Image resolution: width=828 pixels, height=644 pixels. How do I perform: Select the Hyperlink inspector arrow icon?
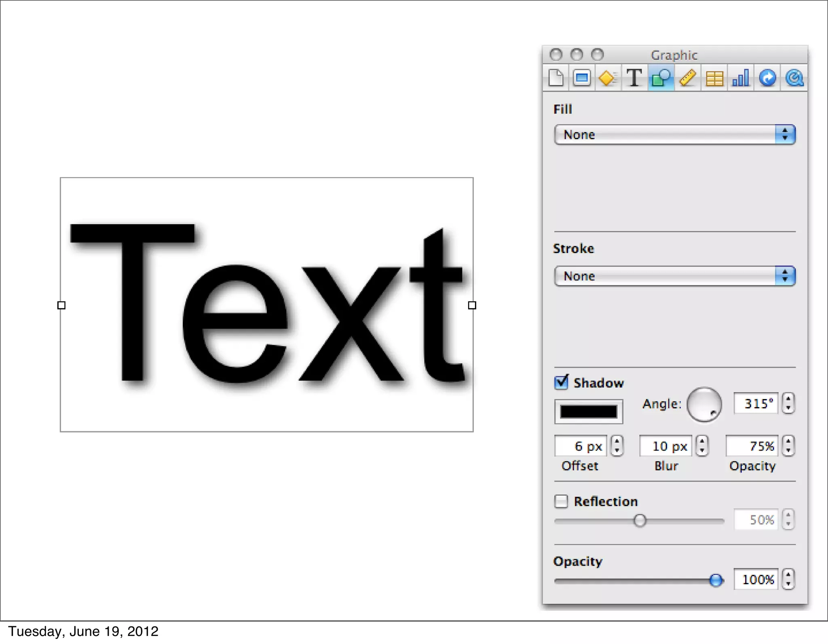pos(767,78)
